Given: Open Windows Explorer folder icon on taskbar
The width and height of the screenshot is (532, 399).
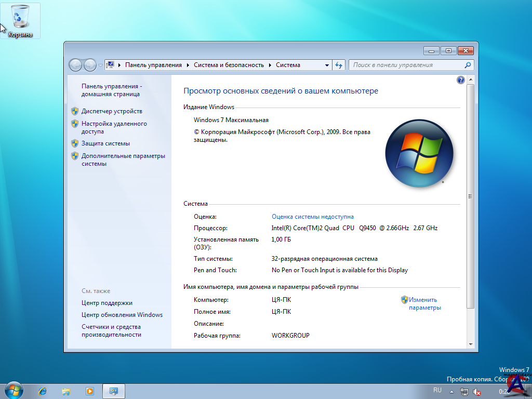Looking at the screenshot, I should (x=66, y=391).
